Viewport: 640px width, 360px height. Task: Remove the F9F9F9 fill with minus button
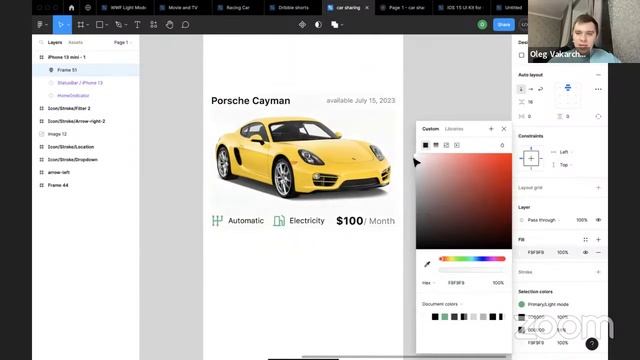click(x=598, y=253)
